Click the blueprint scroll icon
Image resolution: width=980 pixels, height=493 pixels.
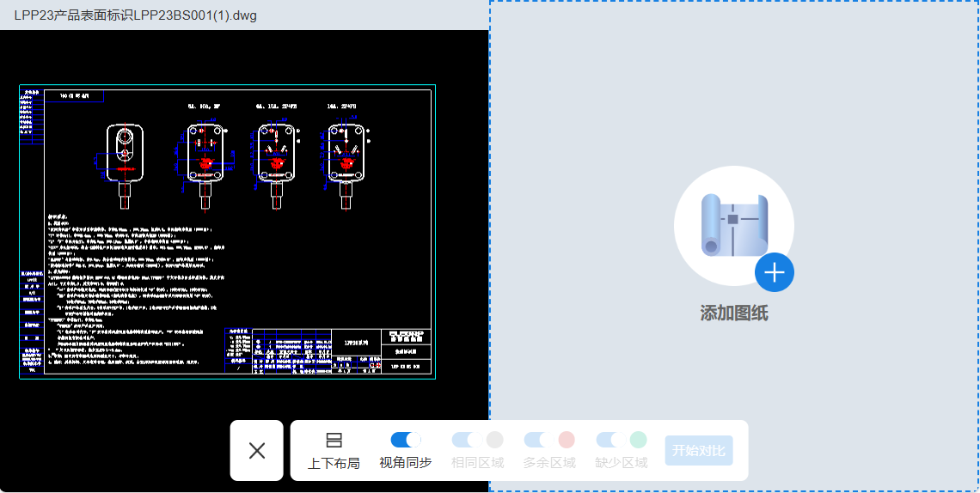click(732, 225)
